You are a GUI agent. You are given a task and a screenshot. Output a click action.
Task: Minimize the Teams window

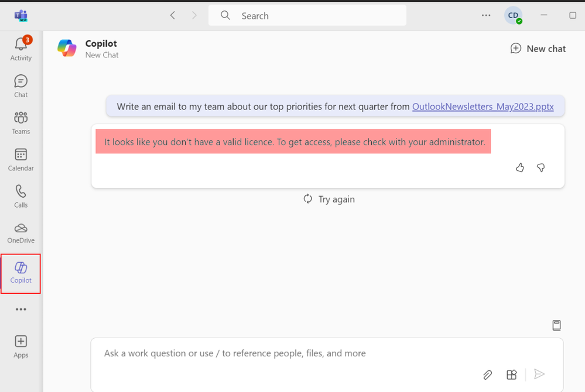[544, 15]
